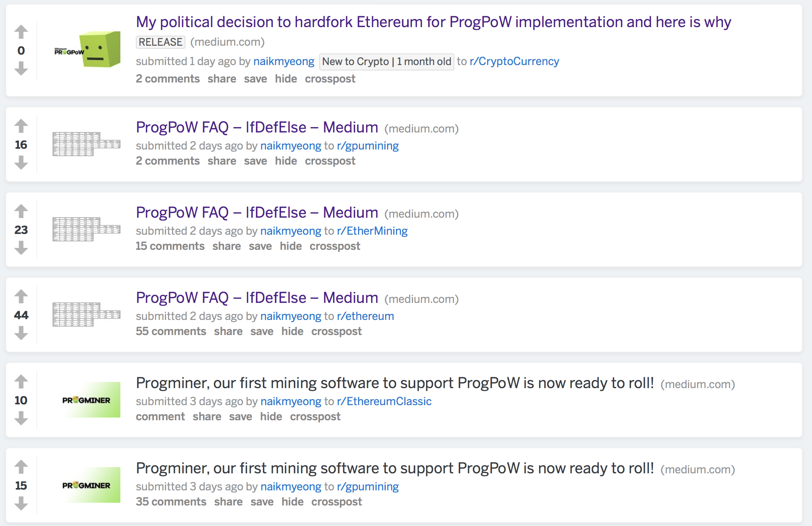The width and height of the screenshot is (812, 526).
Task: Upvote the ProgPoW FAQ post scored 44
Action: point(21,296)
